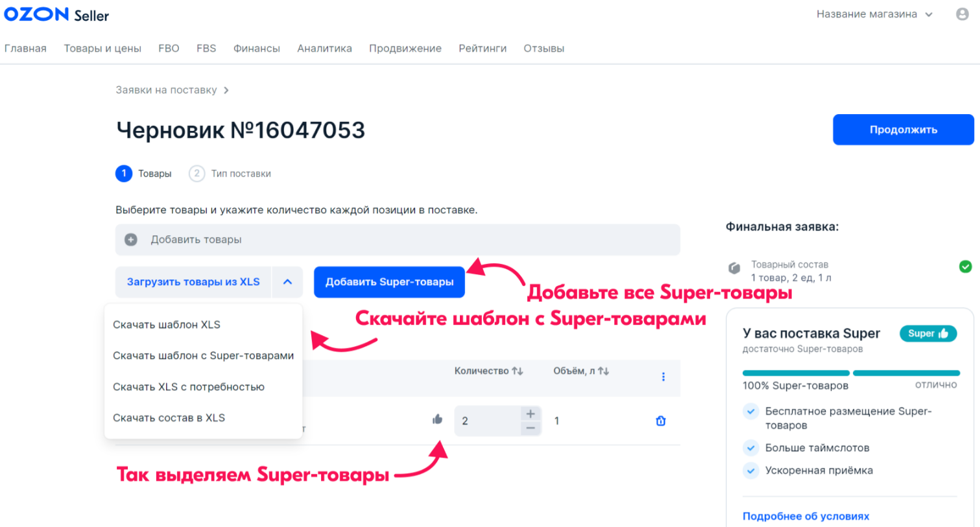Open the Продвижение menu
The image size is (980, 527).
(405, 49)
